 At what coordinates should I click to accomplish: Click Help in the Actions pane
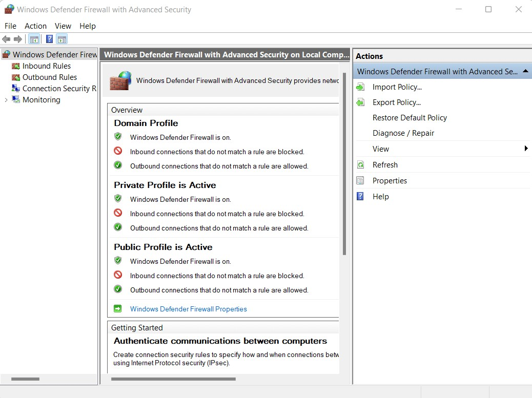pyautogui.click(x=381, y=197)
